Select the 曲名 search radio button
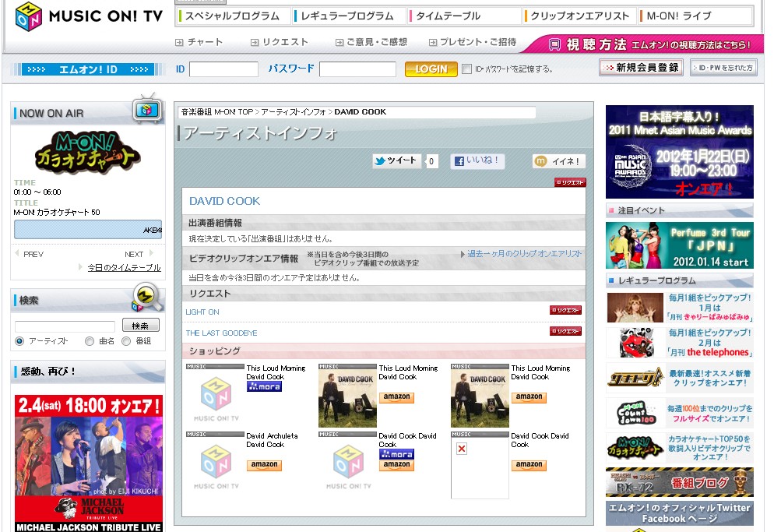 90,341
